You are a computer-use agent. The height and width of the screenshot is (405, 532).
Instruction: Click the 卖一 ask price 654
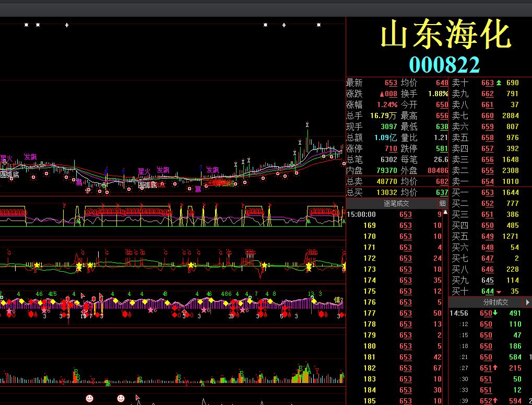pyautogui.click(x=488, y=182)
